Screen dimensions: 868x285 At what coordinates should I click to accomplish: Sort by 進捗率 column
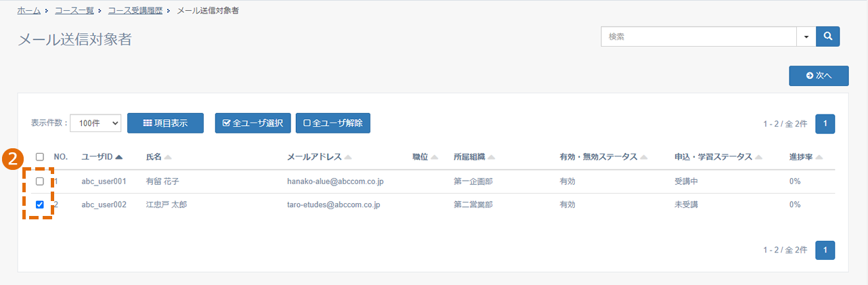[806, 157]
